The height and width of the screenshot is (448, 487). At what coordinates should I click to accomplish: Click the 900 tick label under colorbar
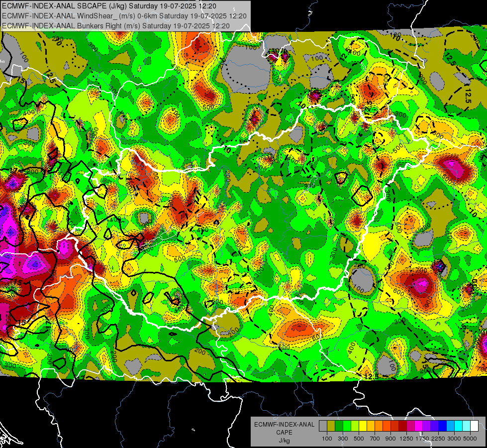click(390, 439)
